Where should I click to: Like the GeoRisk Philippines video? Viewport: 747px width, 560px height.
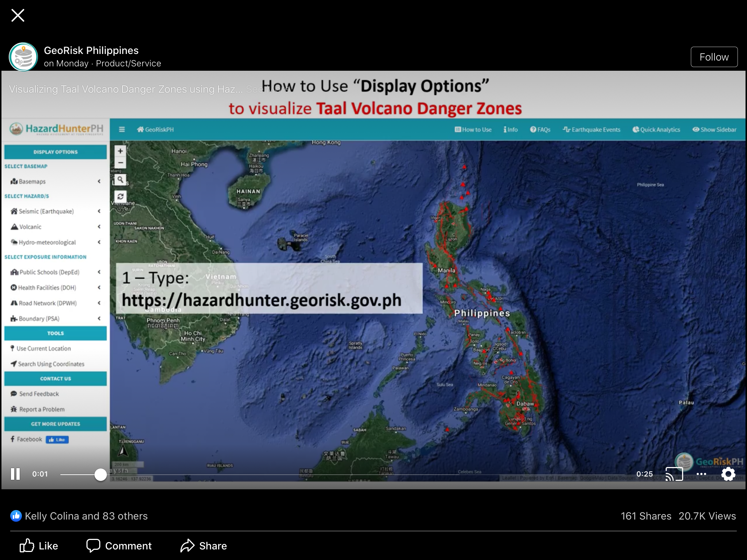(39, 546)
